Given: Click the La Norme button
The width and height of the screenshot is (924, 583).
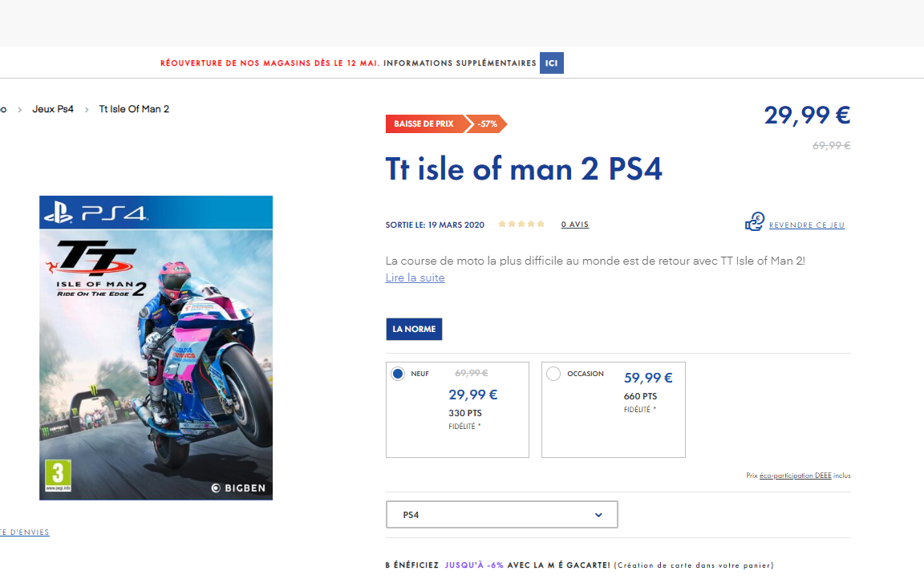Looking at the screenshot, I should point(414,329).
